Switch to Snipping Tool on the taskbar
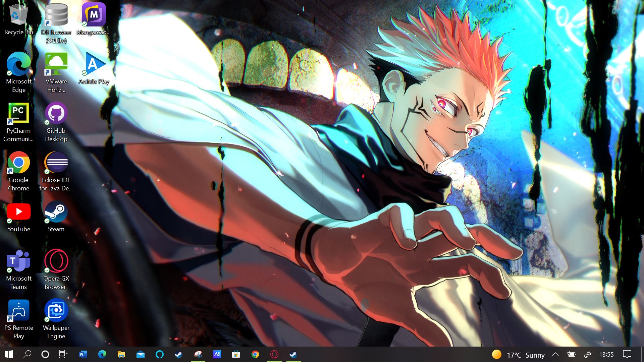Image resolution: width=644 pixels, height=362 pixels. [198, 354]
